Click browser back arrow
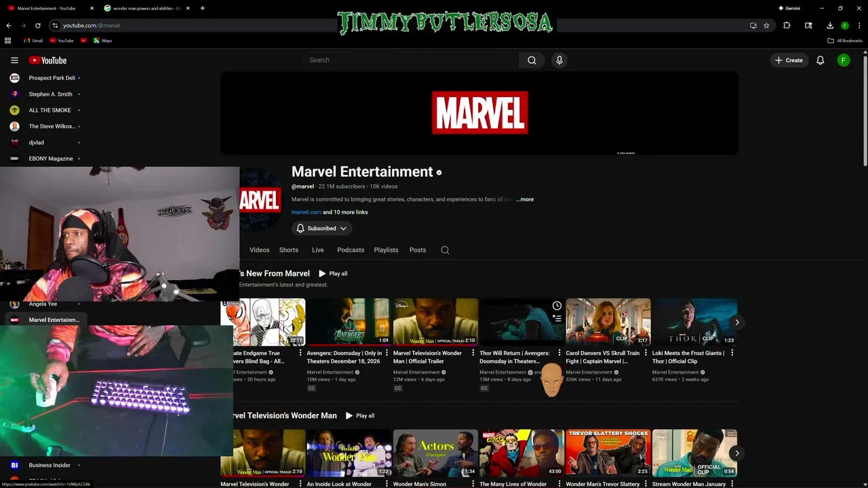The width and height of the screenshot is (868, 488). point(9,25)
